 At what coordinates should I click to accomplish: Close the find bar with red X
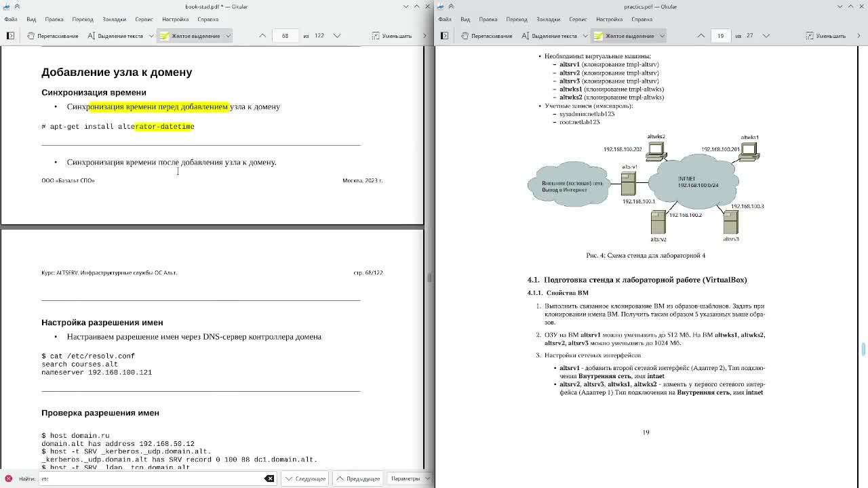[9, 479]
